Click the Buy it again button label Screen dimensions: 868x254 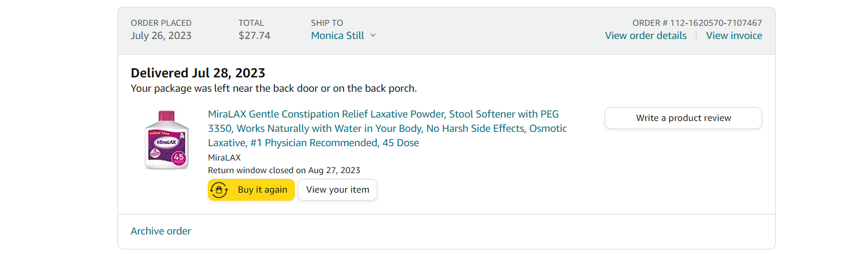(x=262, y=190)
